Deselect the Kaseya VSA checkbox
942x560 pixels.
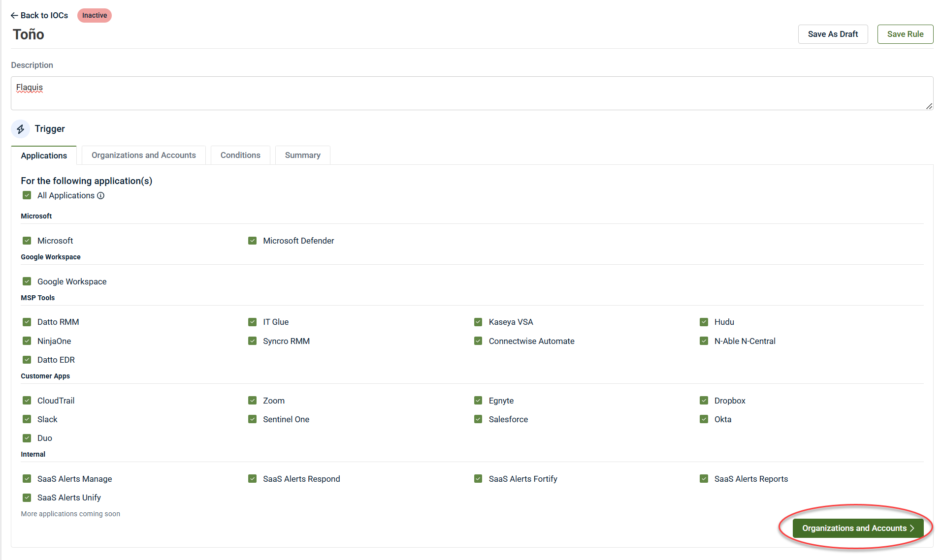click(x=478, y=322)
